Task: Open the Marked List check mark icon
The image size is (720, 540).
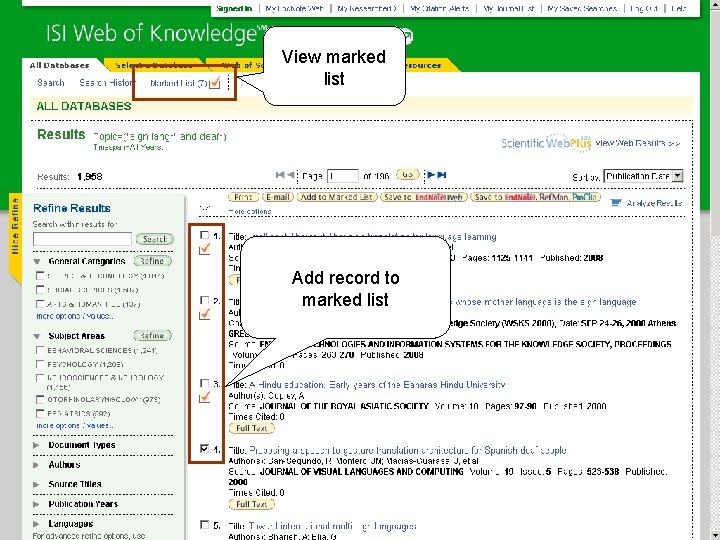Action: [215, 83]
